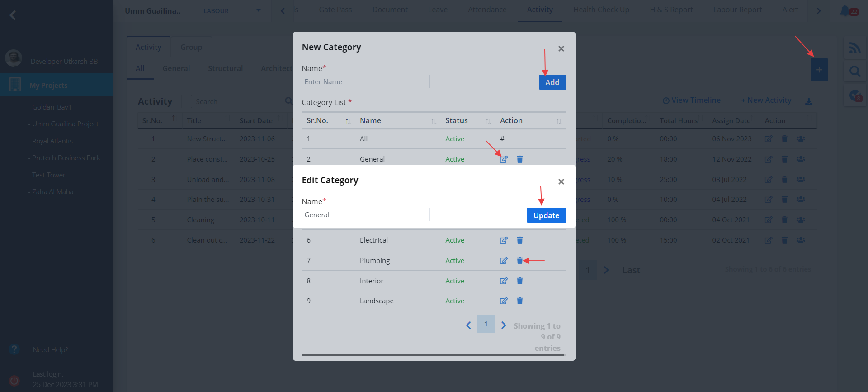
Task: Click the blue plus add category button
Action: 819,70
